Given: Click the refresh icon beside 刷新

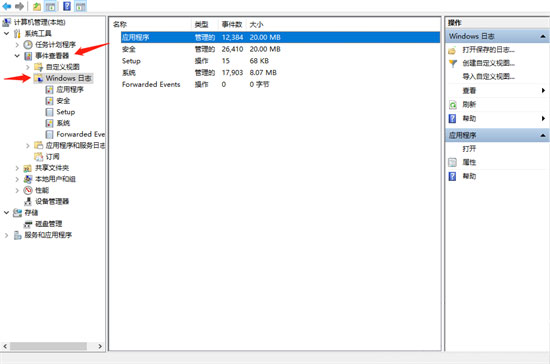Looking at the screenshot, I should 453,105.
